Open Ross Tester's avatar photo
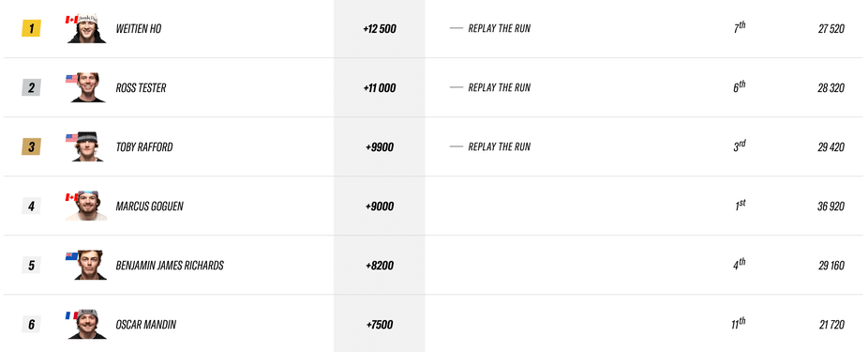The image size is (868, 352). [87, 87]
